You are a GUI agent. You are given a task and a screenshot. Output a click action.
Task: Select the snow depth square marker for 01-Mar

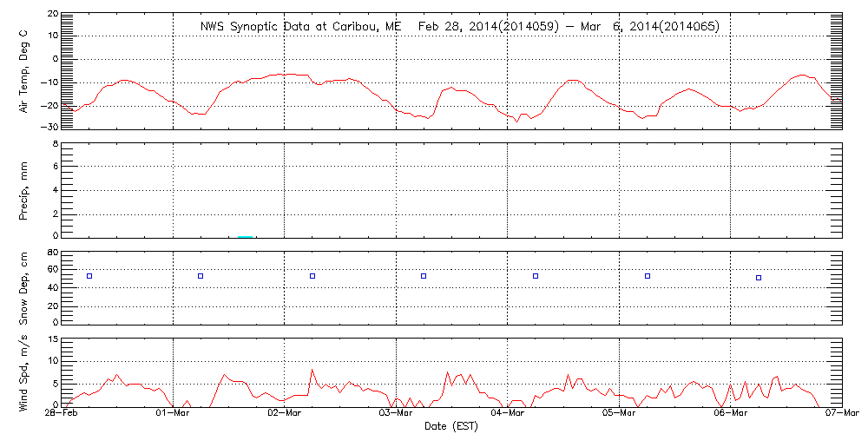tap(201, 276)
